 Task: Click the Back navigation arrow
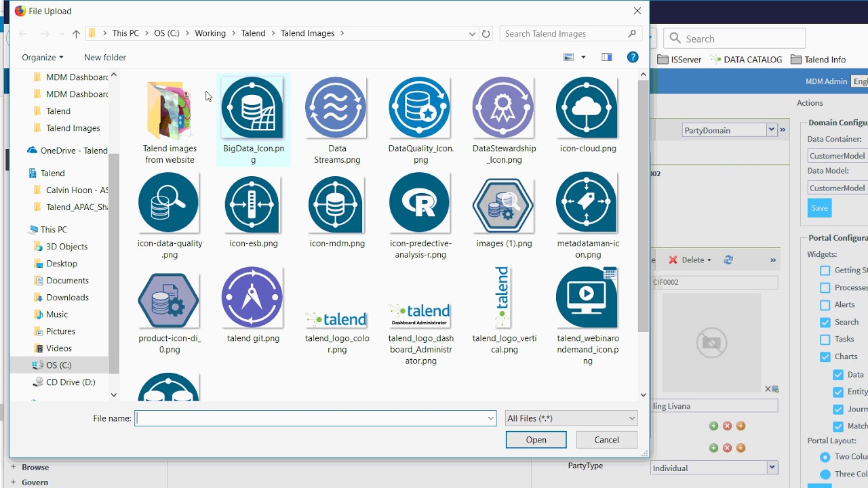pyautogui.click(x=23, y=33)
